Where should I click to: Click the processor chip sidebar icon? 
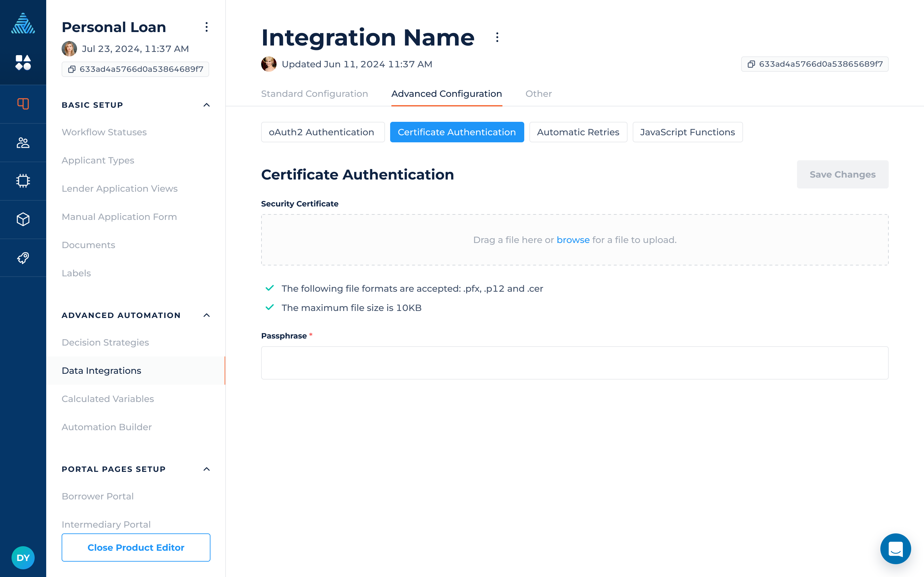[x=23, y=181]
